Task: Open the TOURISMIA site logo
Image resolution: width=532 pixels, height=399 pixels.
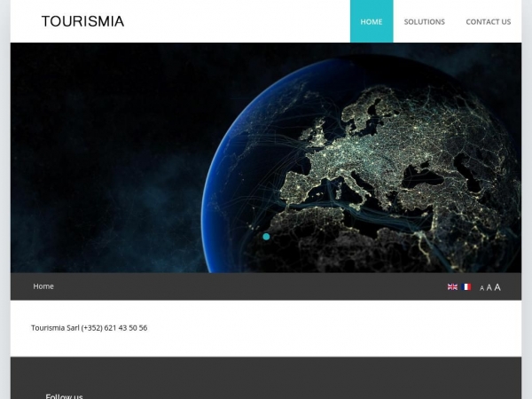Action: (82, 21)
